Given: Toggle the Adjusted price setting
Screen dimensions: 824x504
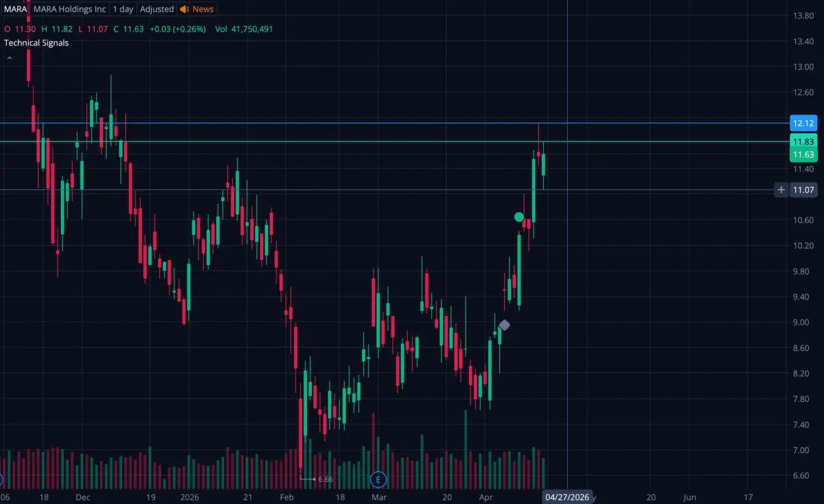Looking at the screenshot, I should click(157, 9).
